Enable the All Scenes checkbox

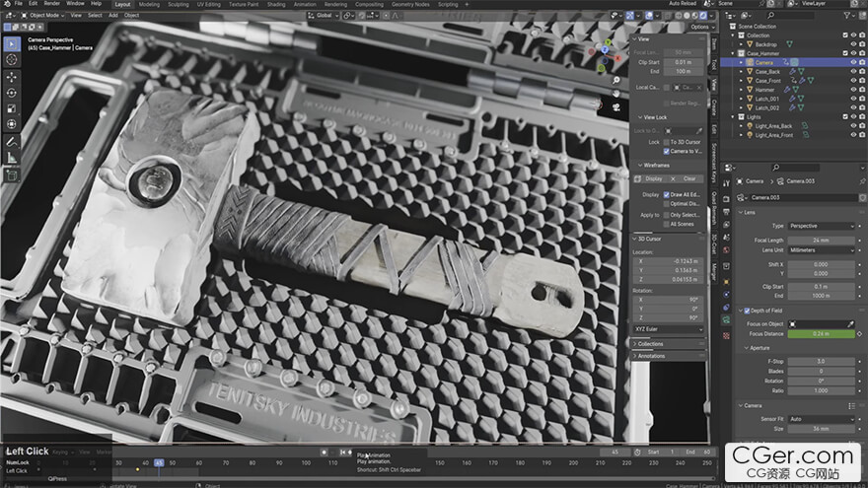tap(667, 225)
